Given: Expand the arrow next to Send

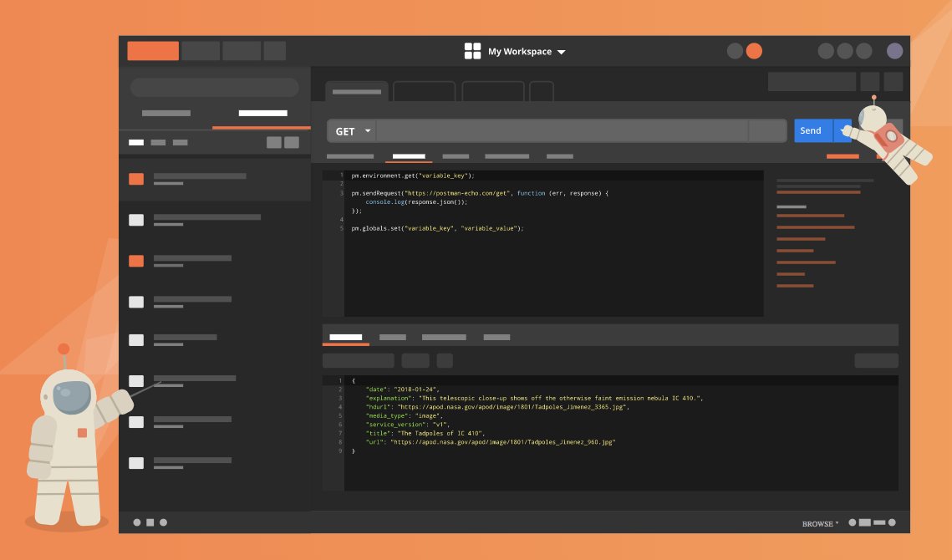Looking at the screenshot, I should pos(843,130).
